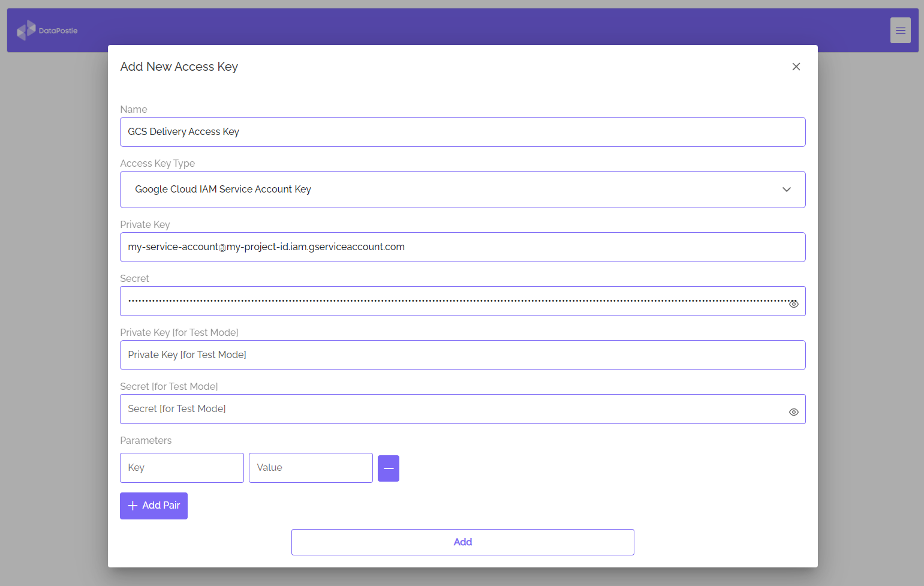Click the plus icon on Add Pair button
924x586 pixels.
(x=133, y=506)
